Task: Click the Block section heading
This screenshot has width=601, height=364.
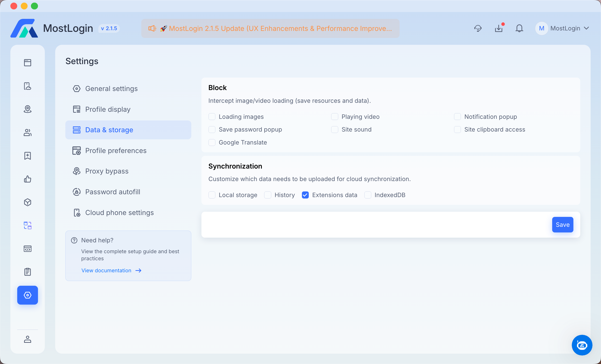Action: click(217, 87)
